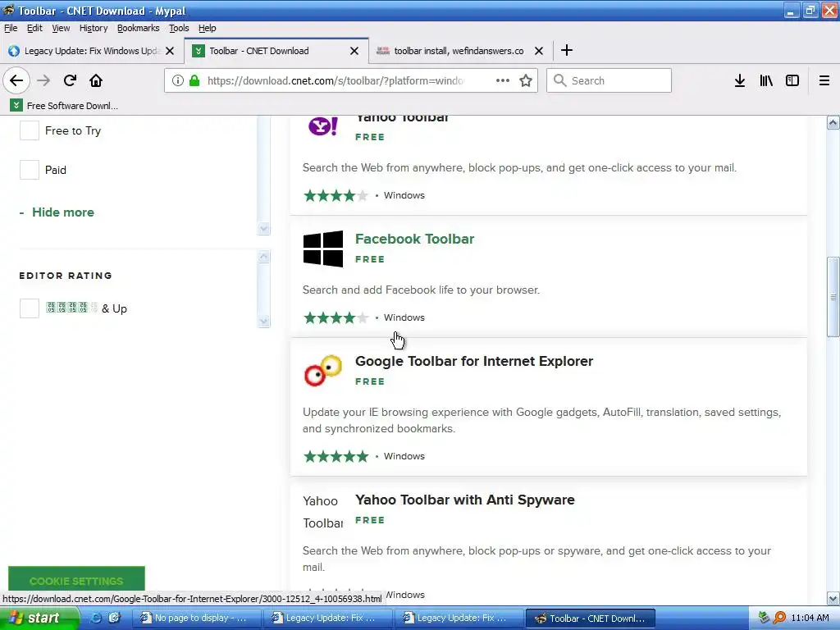Close the toolbar install wefindanswers tab
Image resolution: width=840 pixels, height=630 pixels.
tap(539, 51)
